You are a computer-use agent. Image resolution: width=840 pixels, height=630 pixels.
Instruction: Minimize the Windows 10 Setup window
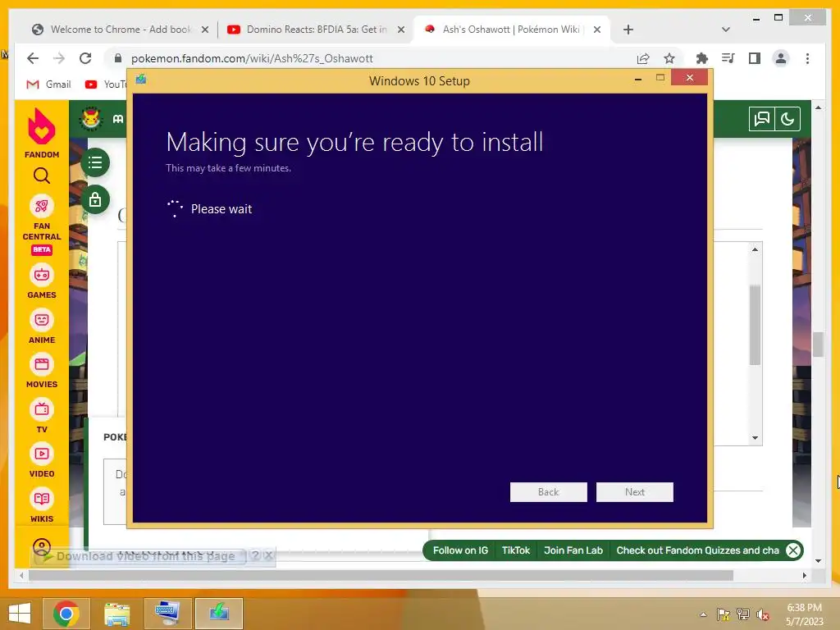click(638, 80)
